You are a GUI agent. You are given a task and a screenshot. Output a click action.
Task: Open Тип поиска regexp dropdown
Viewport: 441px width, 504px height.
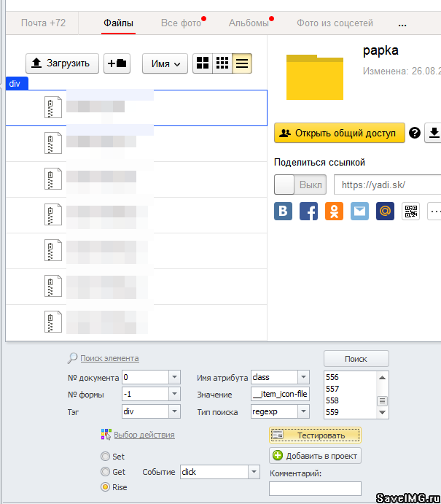pyautogui.click(x=303, y=412)
